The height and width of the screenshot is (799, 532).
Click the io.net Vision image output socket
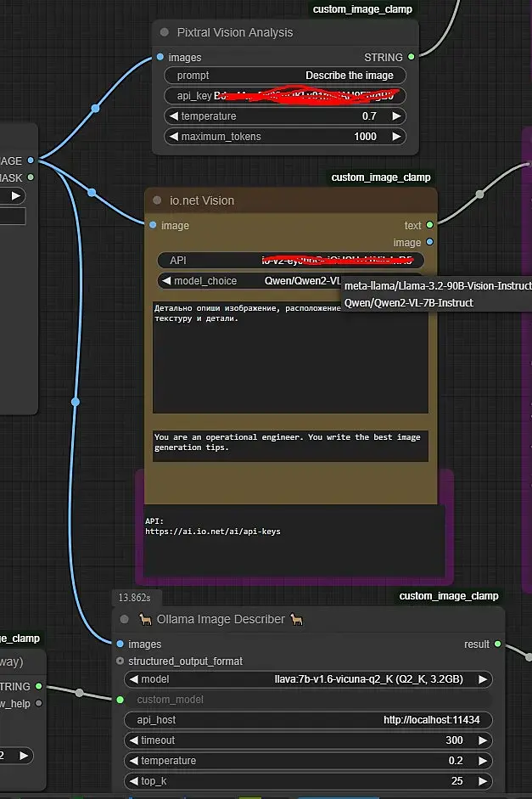pyautogui.click(x=429, y=243)
